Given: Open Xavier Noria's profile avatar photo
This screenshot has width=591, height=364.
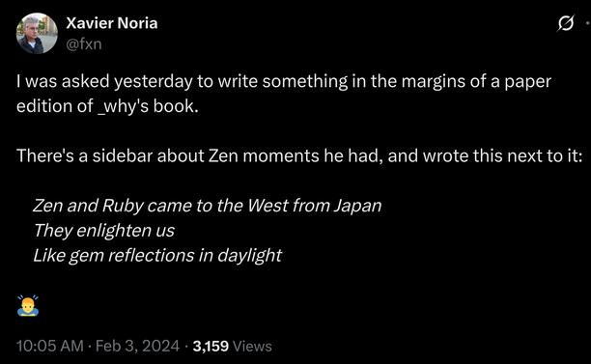Looking at the screenshot, I should [37, 34].
